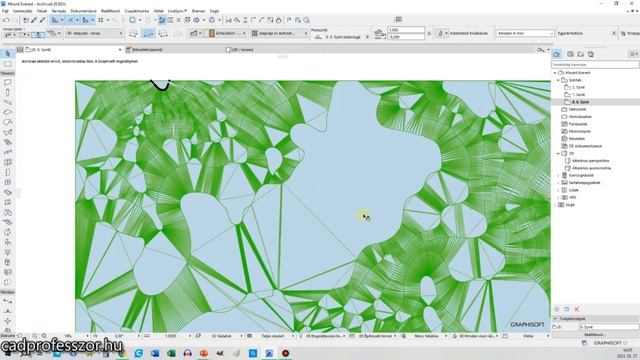The image size is (640, 360).
Task: Click the Beállítások... button in Navigator
Action: (595, 335)
